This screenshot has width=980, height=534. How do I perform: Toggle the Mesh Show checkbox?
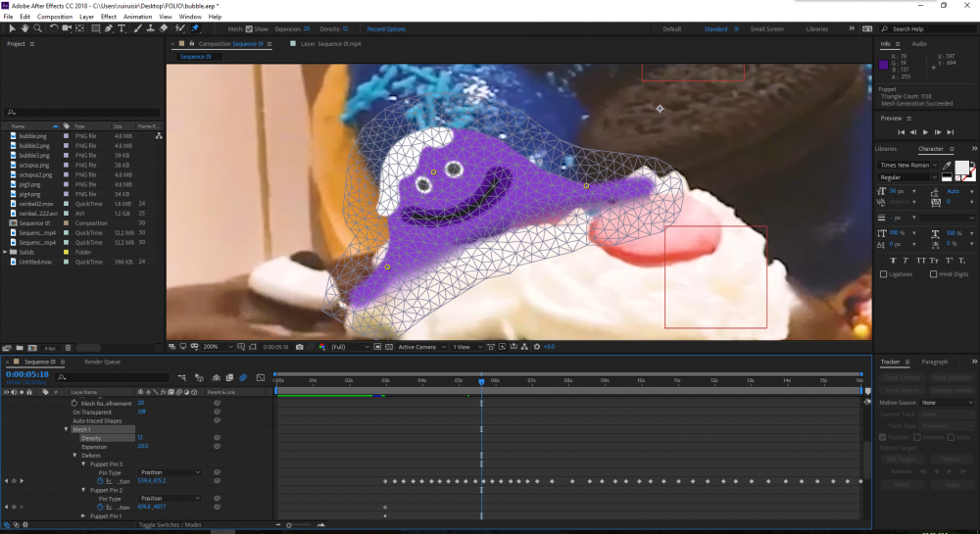[x=249, y=28]
